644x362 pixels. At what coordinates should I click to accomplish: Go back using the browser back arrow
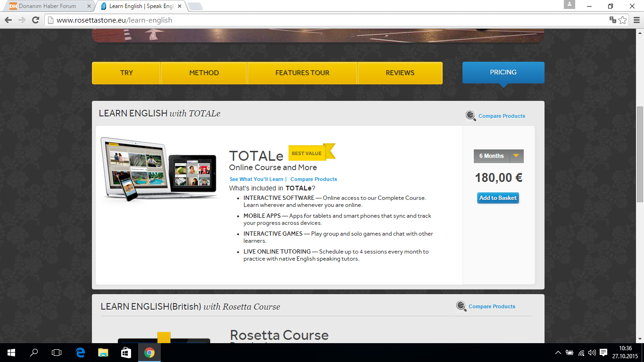pyautogui.click(x=8, y=20)
